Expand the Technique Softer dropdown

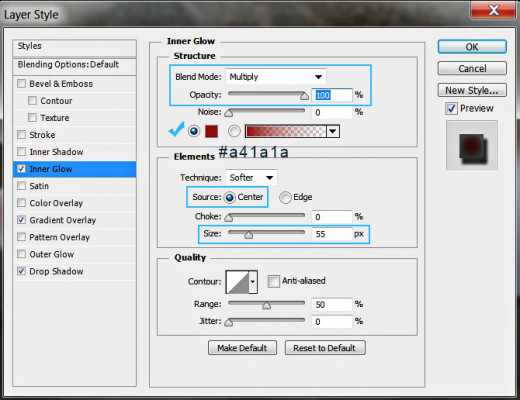[x=251, y=178]
